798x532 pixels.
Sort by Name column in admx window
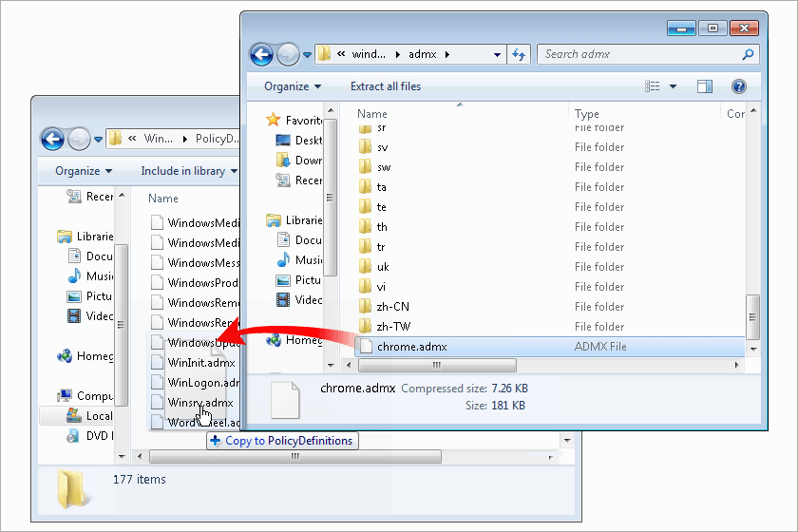[x=372, y=114]
